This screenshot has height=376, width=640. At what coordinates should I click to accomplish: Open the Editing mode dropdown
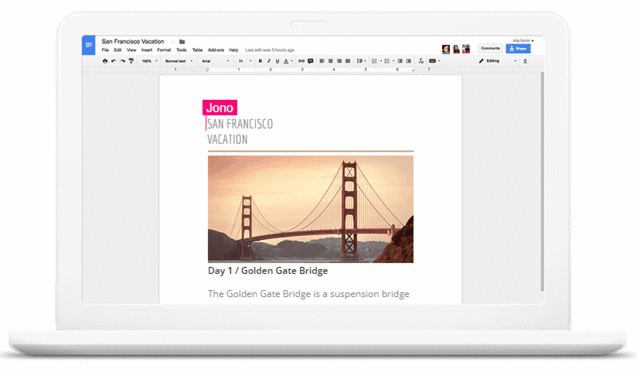click(x=498, y=61)
